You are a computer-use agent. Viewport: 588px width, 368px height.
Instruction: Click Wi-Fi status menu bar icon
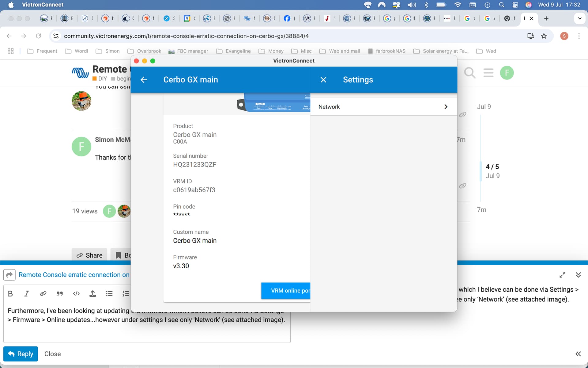[458, 5]
